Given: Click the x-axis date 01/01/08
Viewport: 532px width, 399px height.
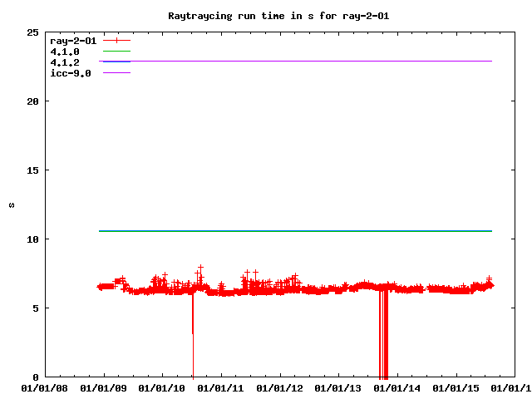Looking at the screenshot, I should (45, 387).
